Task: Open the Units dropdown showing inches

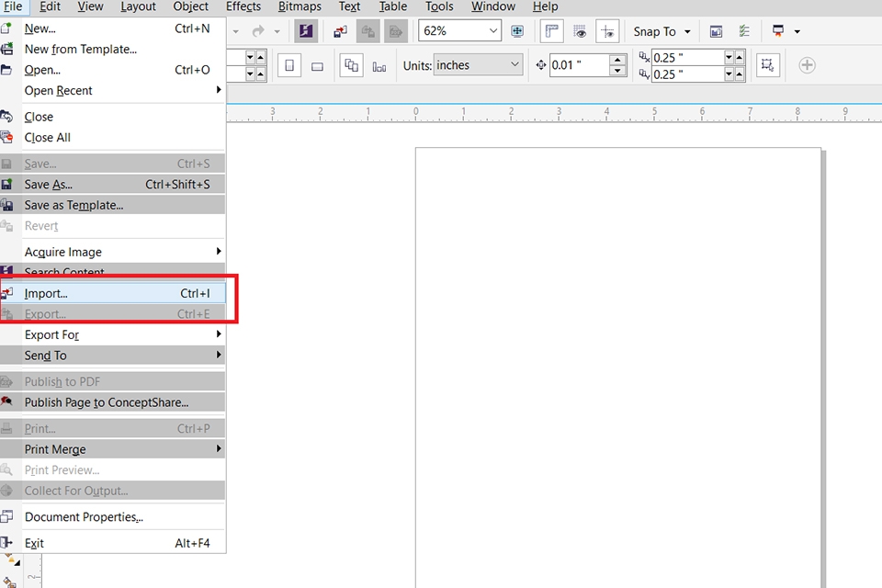Action: [478, 64]
